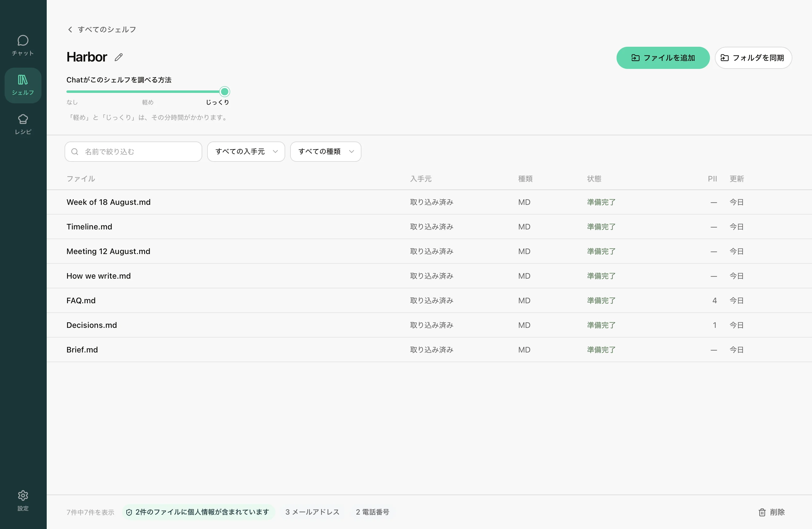Click the Harbor shelf title
Viewport: 812px width, 529px height.
tap(87, 57)
